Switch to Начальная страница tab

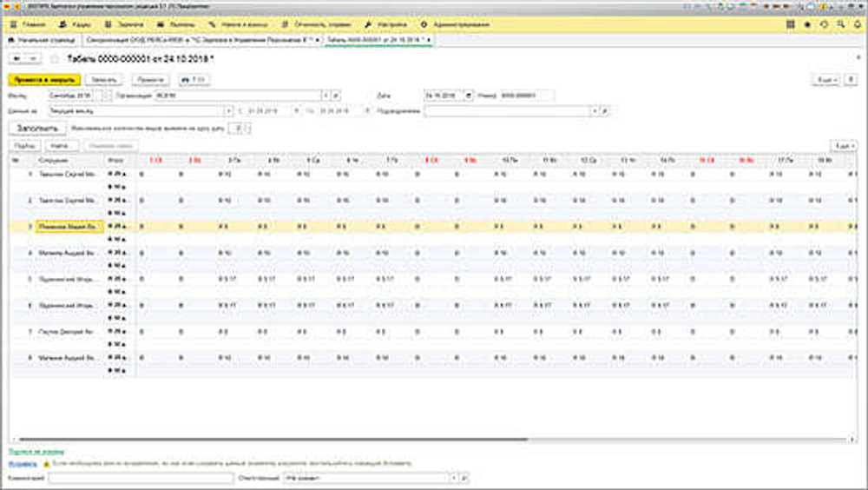[x=42, y=40]
